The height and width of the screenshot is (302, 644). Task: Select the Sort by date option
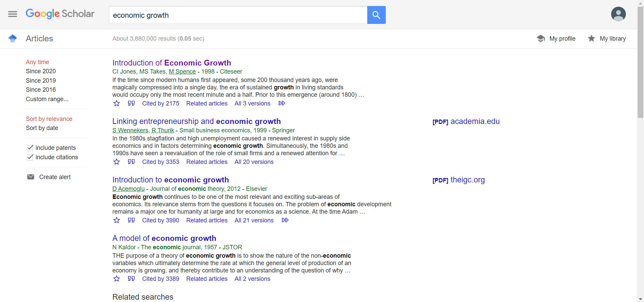[x=42, y=128]
